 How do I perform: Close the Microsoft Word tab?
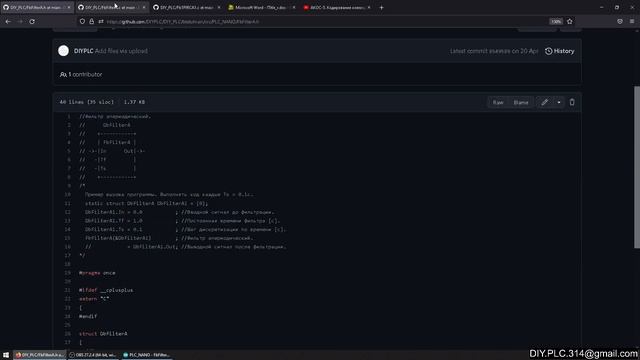click(x=294, y=7)
